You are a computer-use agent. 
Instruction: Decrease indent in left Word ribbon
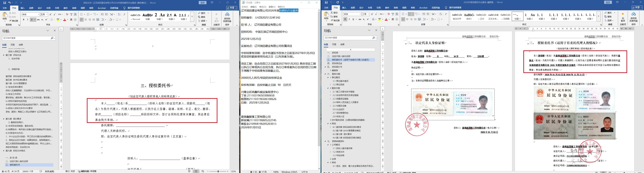[x=102, y=14]
